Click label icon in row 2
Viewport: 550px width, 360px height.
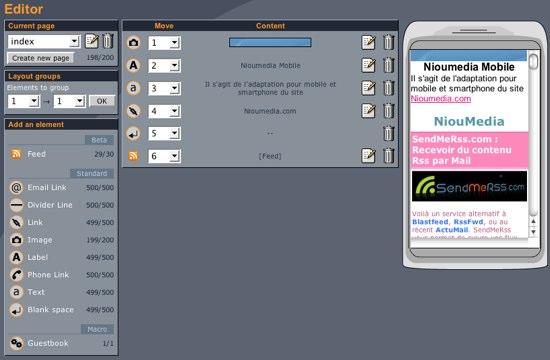click(x=133, y=65)
